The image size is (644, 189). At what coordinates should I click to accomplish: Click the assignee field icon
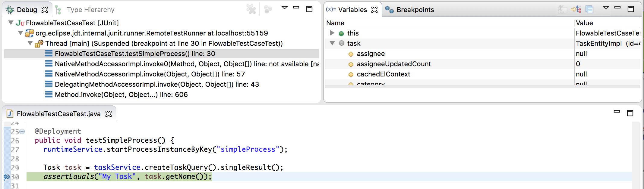351,54
